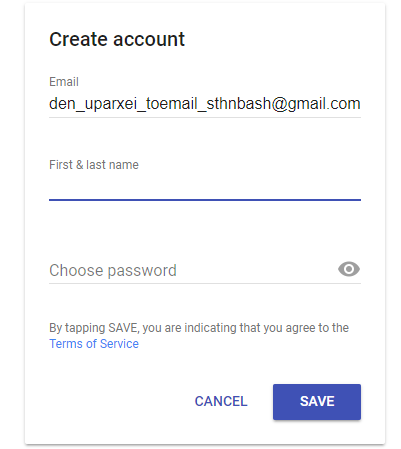Click the word Service in the terms link
This screenshot has height=449, width=401.
(119, 344)
